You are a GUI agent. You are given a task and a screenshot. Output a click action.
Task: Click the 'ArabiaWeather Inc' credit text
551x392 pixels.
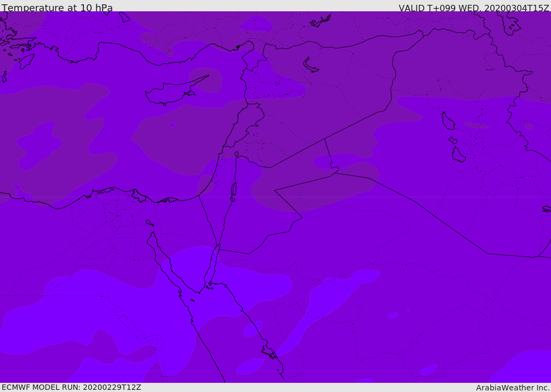pos(513,388)
